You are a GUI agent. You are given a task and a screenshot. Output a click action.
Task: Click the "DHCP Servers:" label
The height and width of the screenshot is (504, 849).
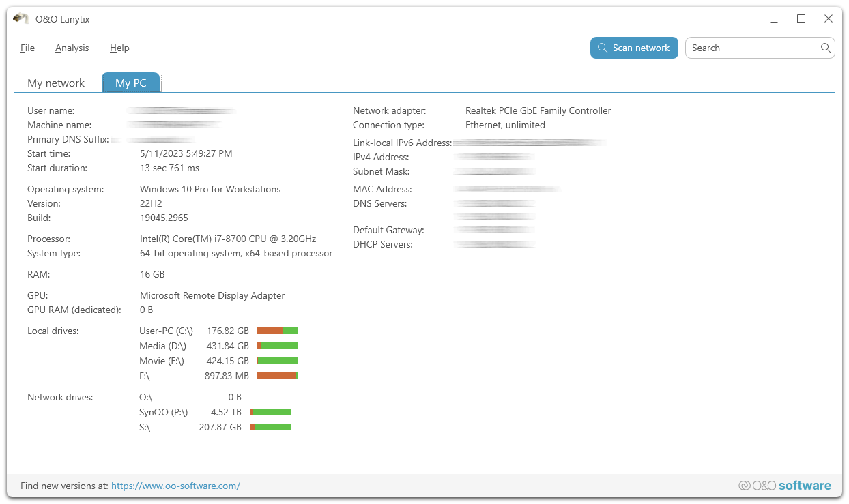tap(383, 244)
